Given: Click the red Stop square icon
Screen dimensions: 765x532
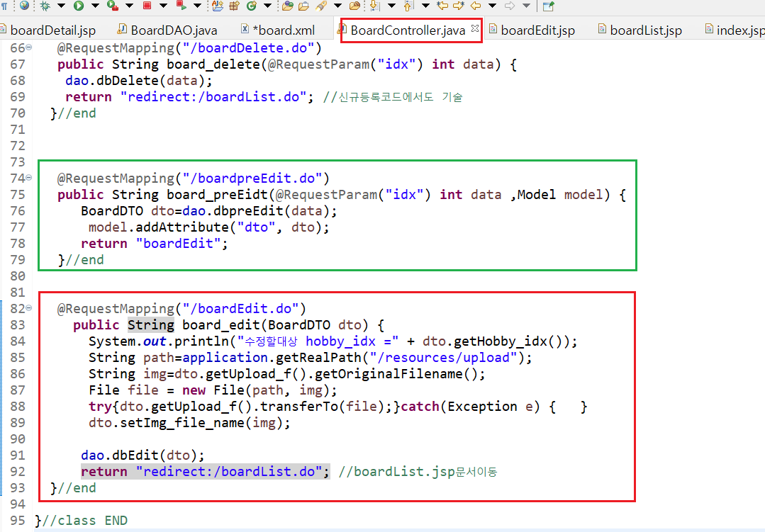Looking at the screenshot, I should coord(147,6).
